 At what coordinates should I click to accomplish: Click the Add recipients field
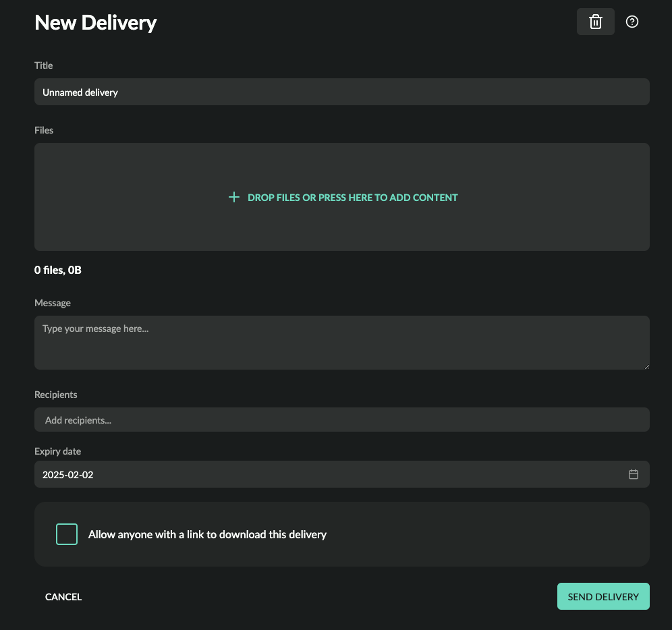coord(341,420)
